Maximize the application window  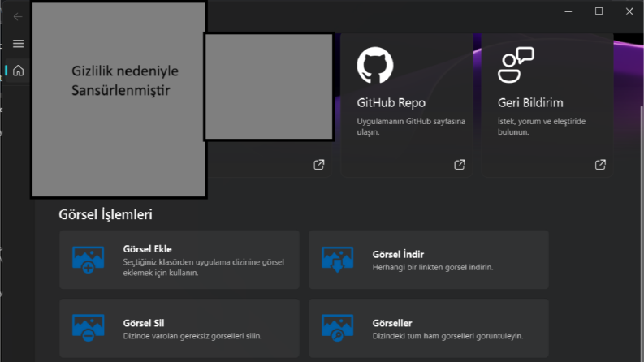pos(599,11)
